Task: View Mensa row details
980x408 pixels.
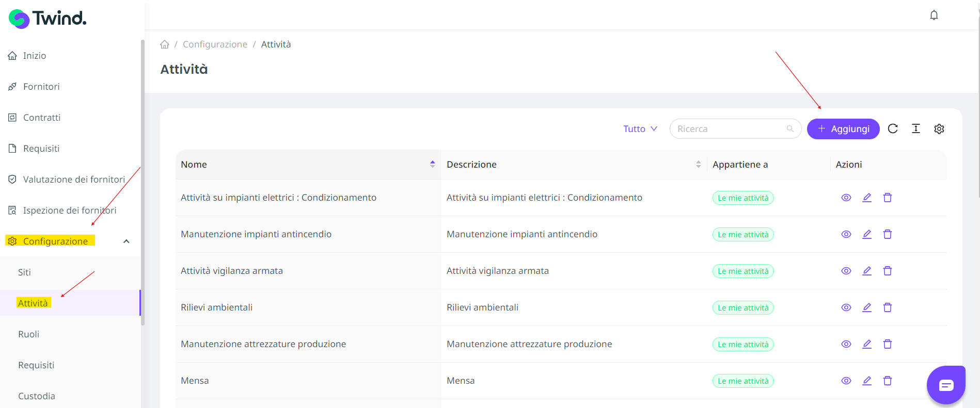Action: point(846,381)
